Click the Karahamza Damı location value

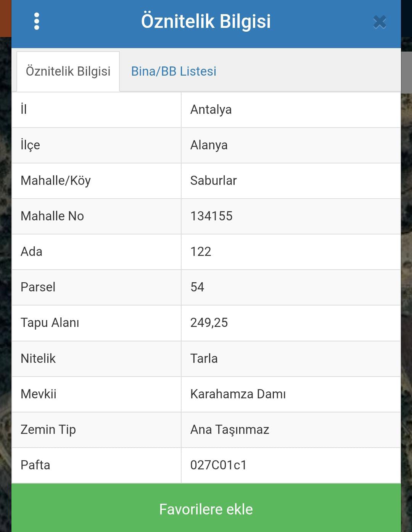(238, 394)
